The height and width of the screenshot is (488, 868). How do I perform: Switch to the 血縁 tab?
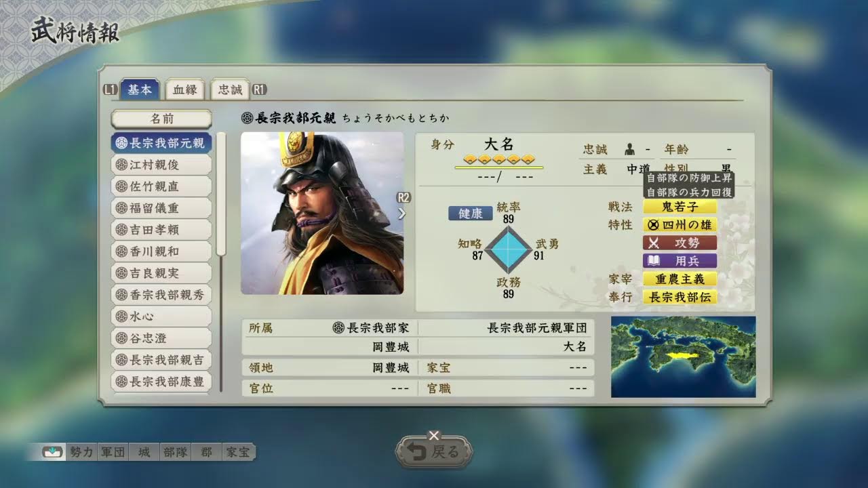click(x=184, y=89)
